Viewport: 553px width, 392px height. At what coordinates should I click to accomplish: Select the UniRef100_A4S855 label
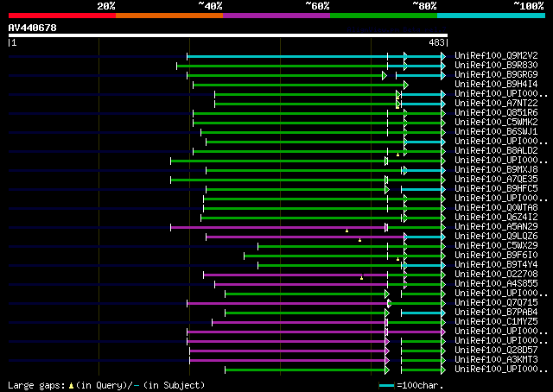point(496,284)
